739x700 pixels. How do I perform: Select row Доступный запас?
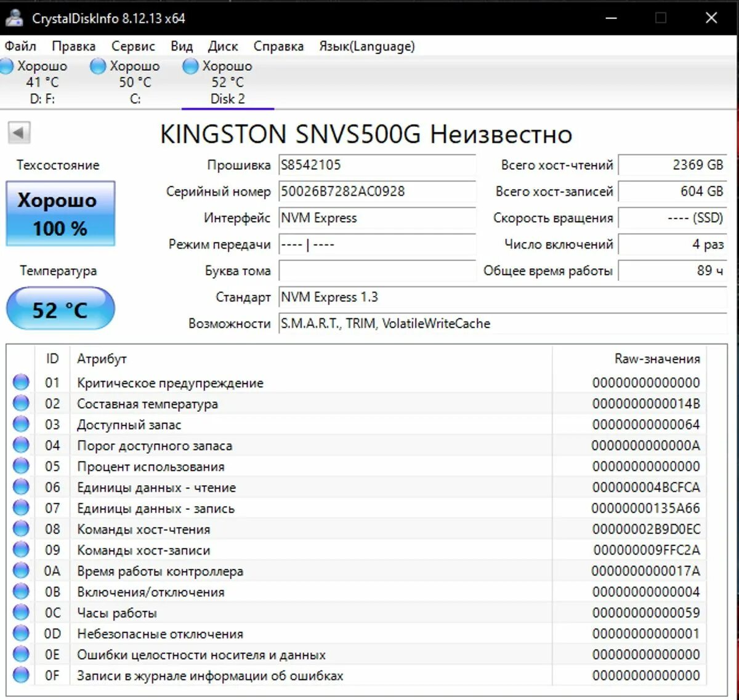pyautogui.click(x=357, y=424)
